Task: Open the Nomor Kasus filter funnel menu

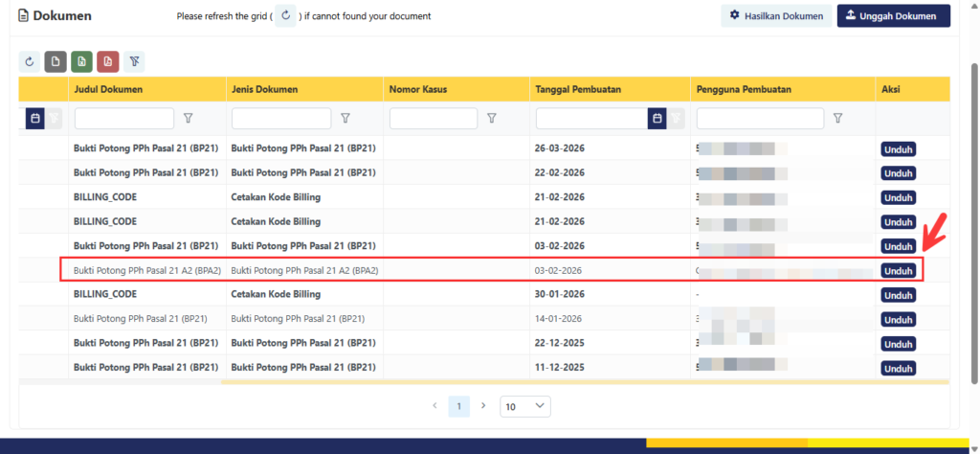Action: tap(492, 118)
